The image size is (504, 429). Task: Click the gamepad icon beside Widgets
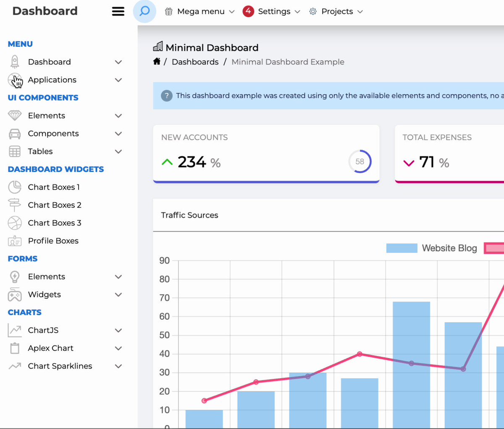click(x=15, y=295)
